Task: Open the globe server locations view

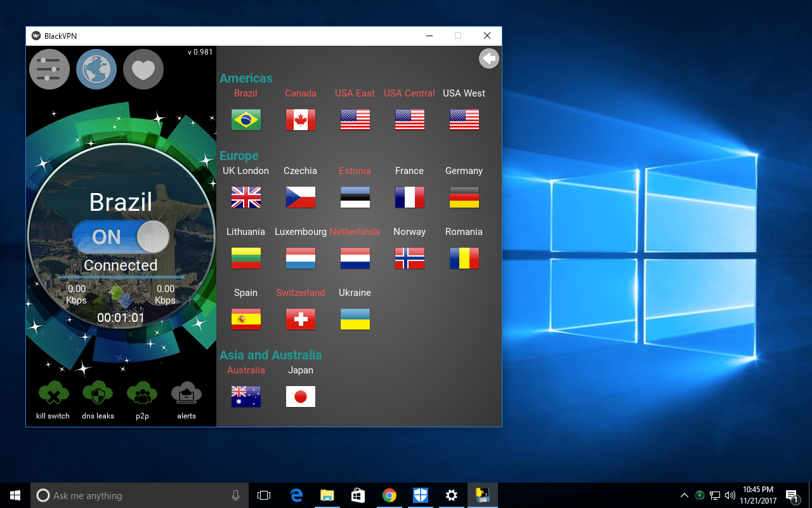Action: point(96,69)
